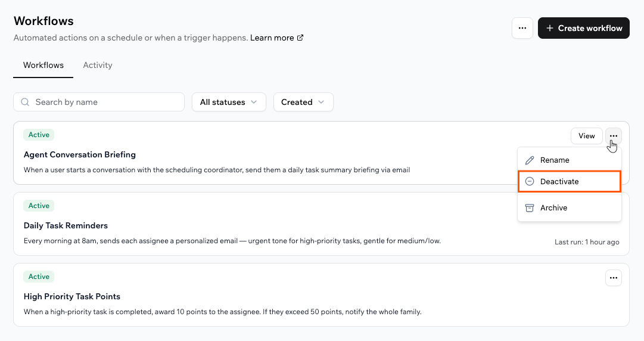Click the Agent Conversation Briefing title
This screenshot has height=341, width=644.
point(80,154)
